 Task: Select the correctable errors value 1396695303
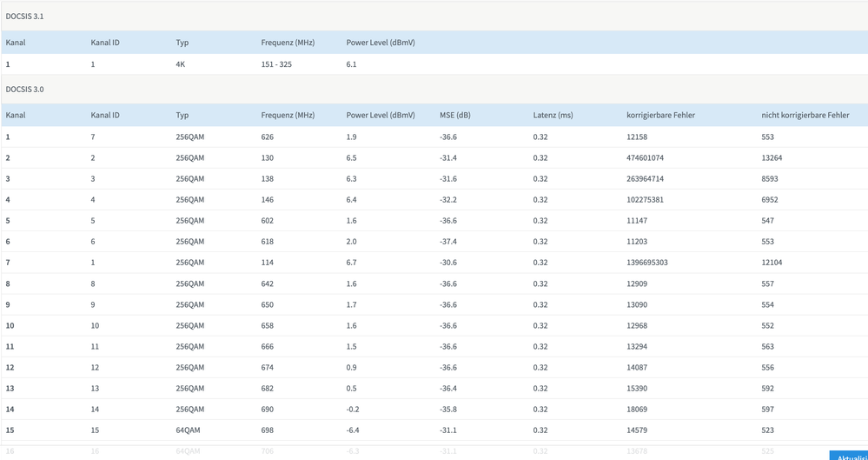[x=647, y=263]
